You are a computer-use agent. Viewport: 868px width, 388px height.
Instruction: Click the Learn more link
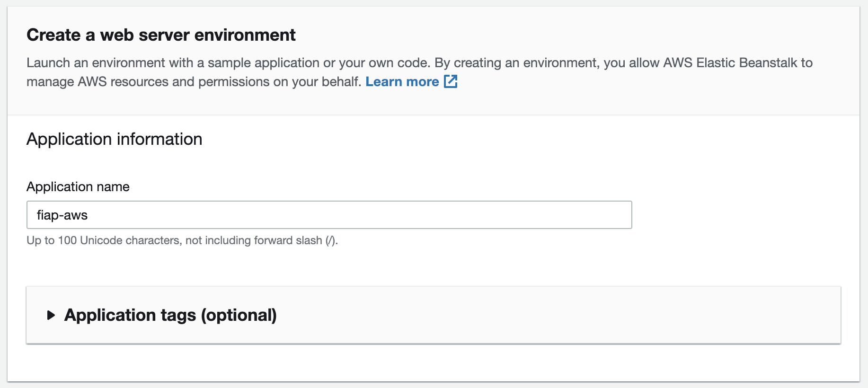coord(402,82)
